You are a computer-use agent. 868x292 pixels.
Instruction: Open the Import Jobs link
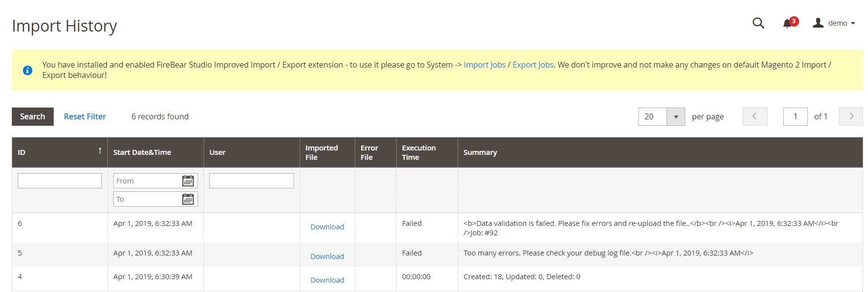click(484, 65)
